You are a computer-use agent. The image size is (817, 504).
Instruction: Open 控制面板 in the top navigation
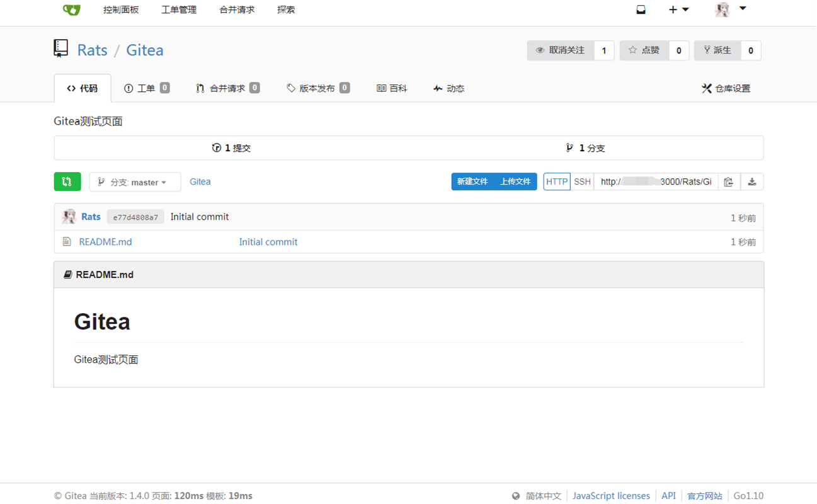[121, 9]
